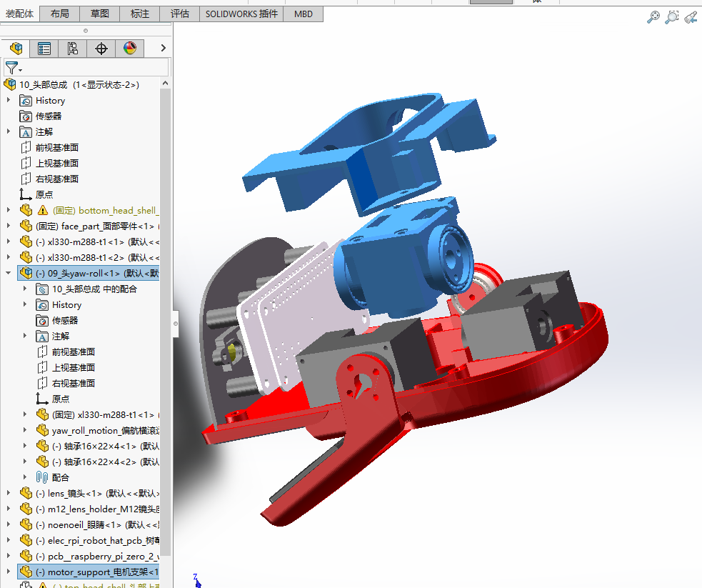Viewport: 702px width, 588px height.
Task: Click Zoom to Fit magnifier icon
Action: (x=653, y=17)
